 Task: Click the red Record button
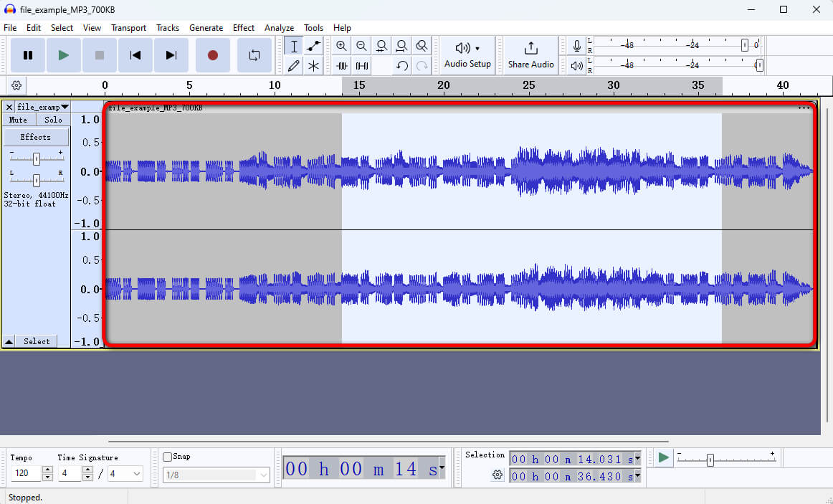[212, 55]
